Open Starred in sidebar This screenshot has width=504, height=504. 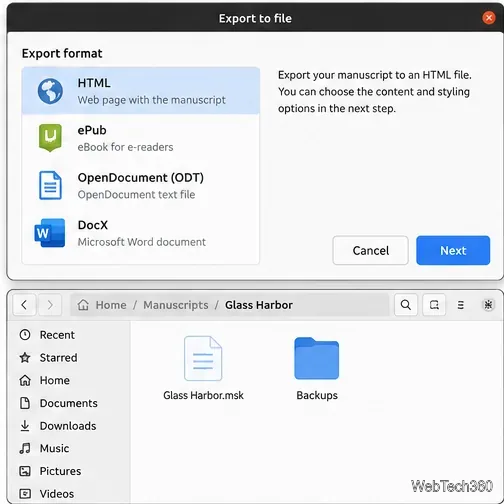tap(68, 357)
